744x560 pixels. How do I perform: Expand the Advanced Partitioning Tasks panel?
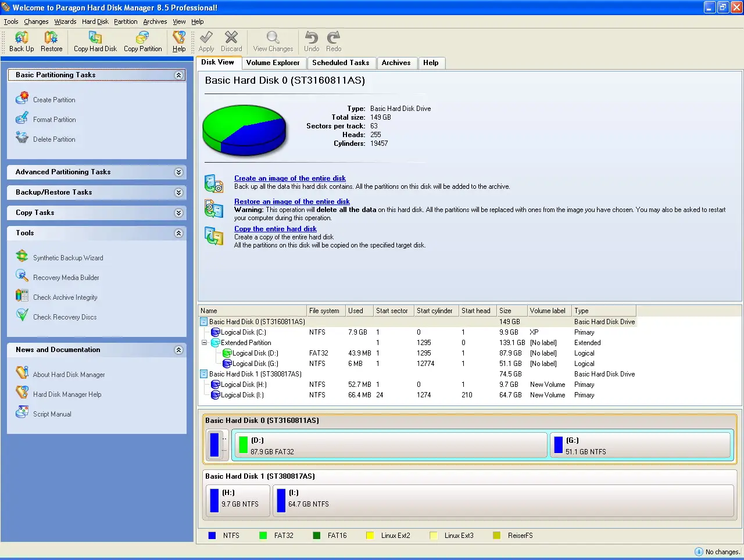pos(178,172)
